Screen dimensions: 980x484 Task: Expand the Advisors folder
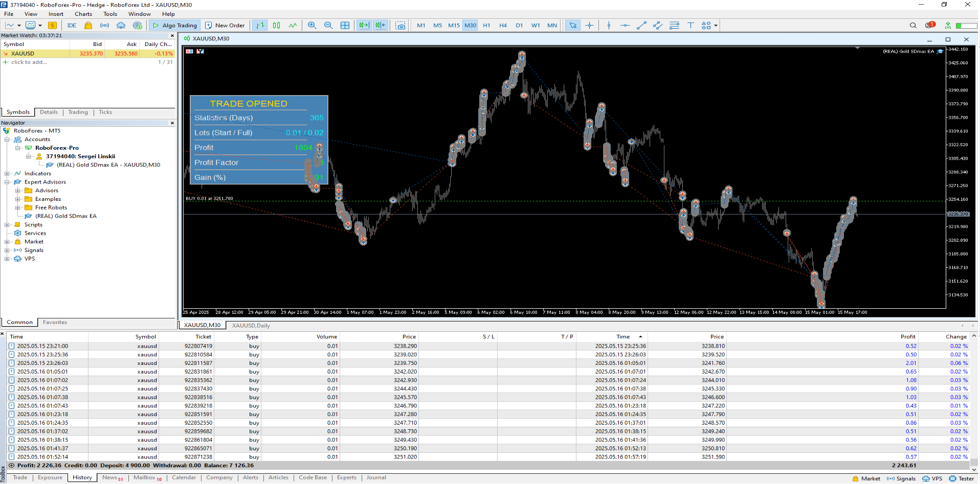pyautogui.click(x=18, y=191)
